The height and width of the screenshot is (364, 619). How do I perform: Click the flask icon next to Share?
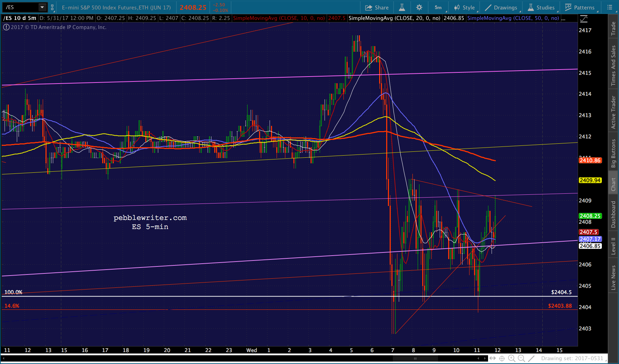pos(402,7)
